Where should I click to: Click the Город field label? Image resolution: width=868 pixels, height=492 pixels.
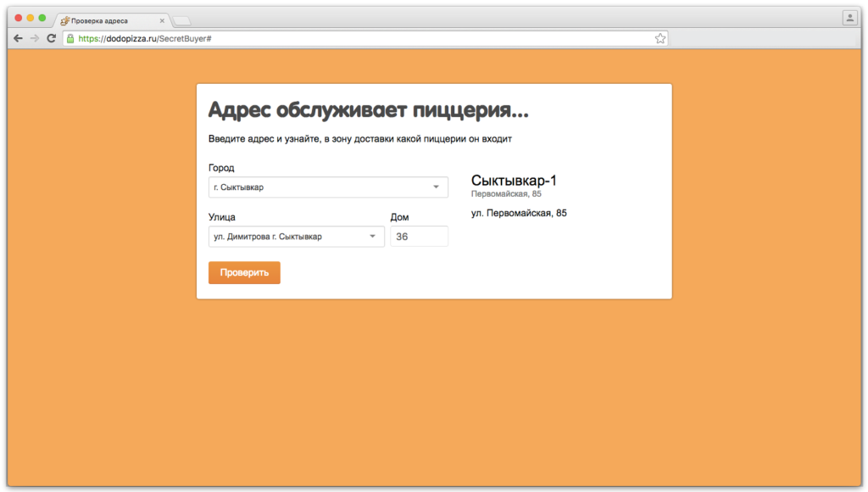[x=221, y=168]
